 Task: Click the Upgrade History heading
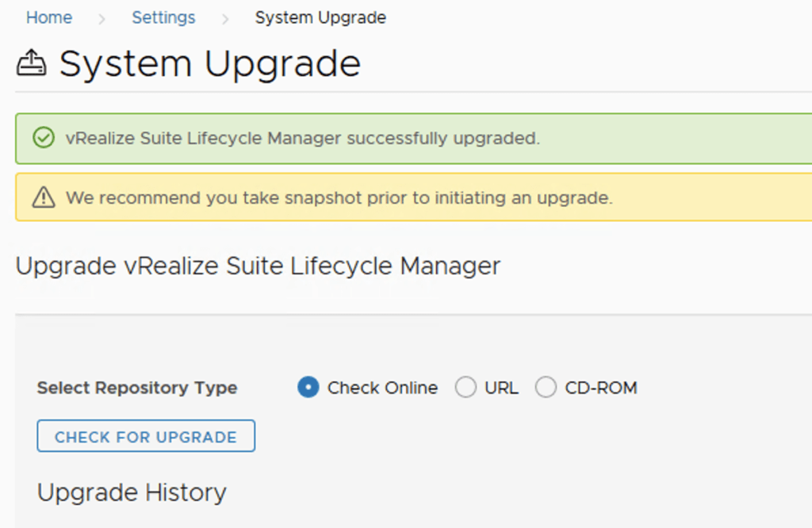132,492
